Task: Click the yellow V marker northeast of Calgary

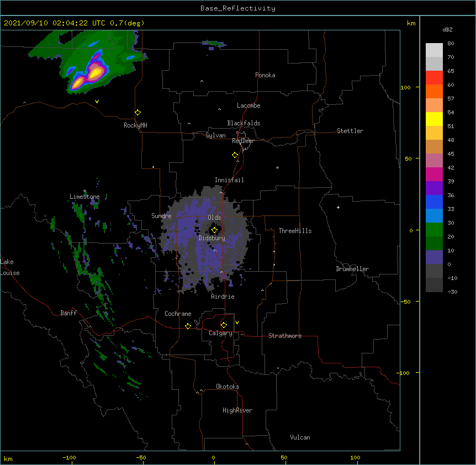Action: 237,323
